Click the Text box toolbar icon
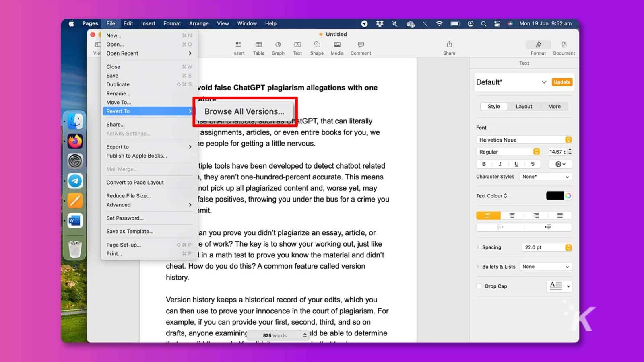The image size is (644, 362). (x=297, y=45)
